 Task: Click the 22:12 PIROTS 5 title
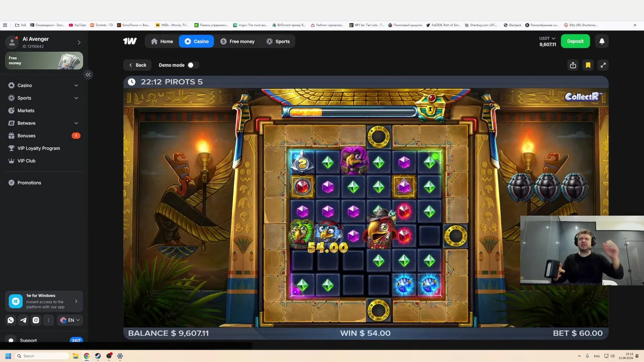(x=172, y=82)
